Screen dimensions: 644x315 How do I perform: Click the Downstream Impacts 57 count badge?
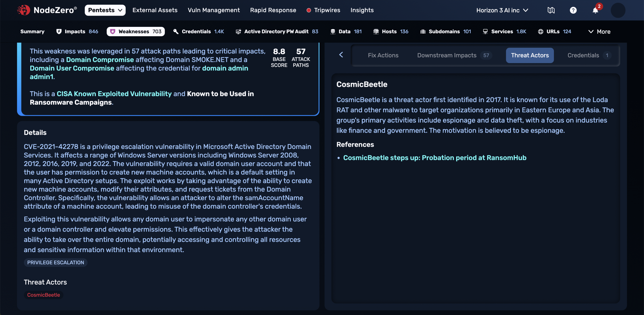click(x=486, y=55)
